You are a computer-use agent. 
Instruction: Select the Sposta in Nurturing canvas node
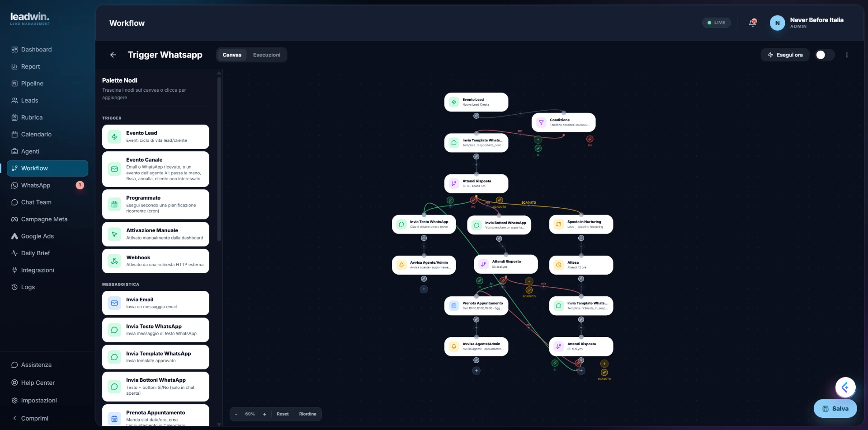[581, 224]
